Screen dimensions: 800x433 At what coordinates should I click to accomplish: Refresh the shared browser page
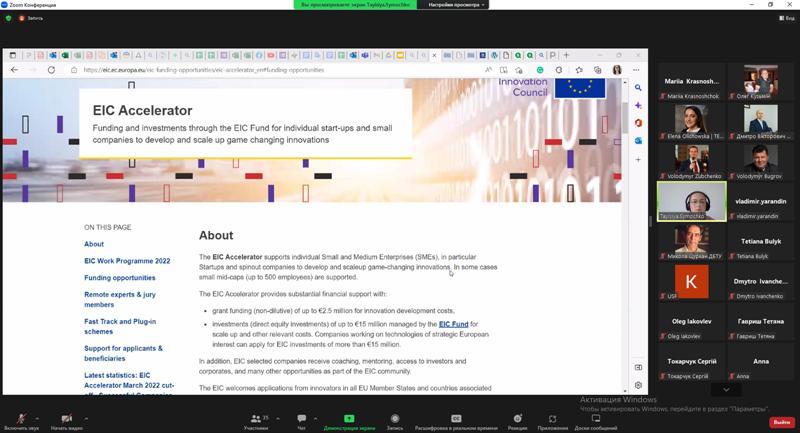[51, 70]
